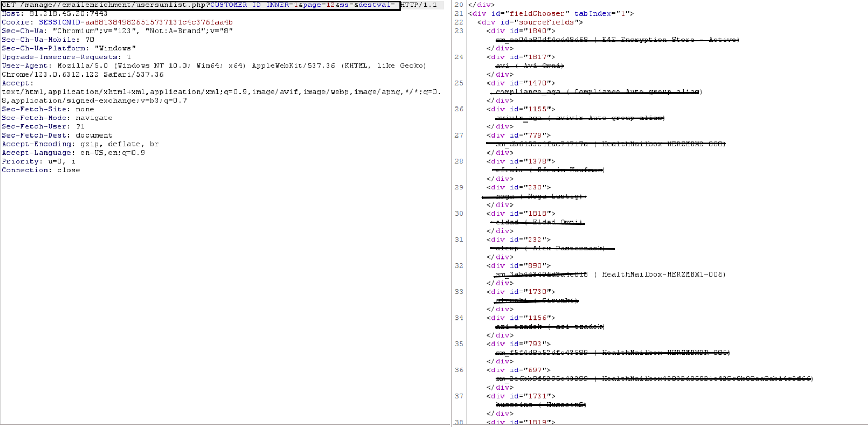
Task: Click the div id="890" tag
Action: point(518,265)
